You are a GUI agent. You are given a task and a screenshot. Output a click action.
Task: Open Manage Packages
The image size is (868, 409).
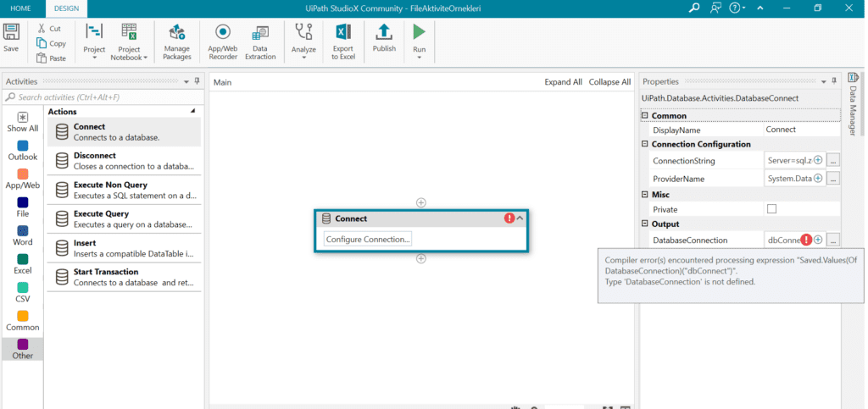tap(177, 41)
